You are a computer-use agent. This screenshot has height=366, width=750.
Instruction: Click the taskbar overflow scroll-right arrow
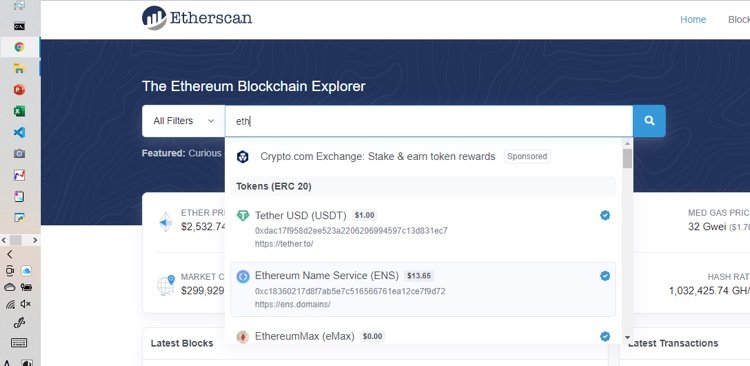pos(35,240)
